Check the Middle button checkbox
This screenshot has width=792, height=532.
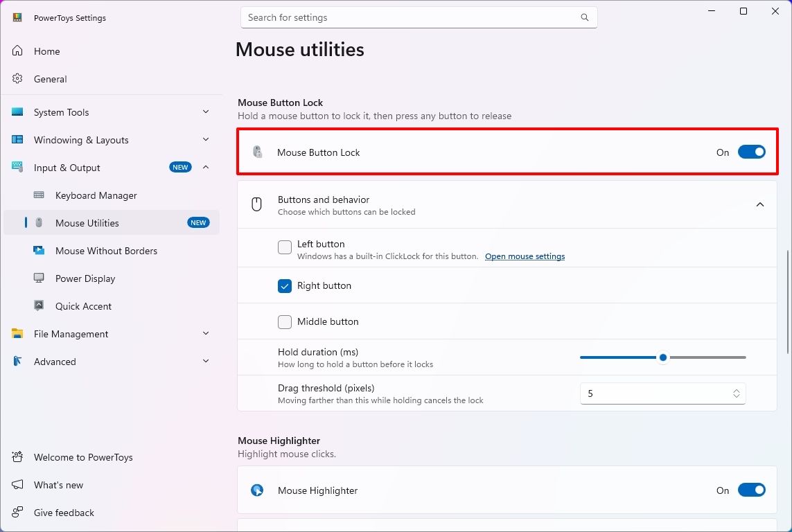pos(285,322)
